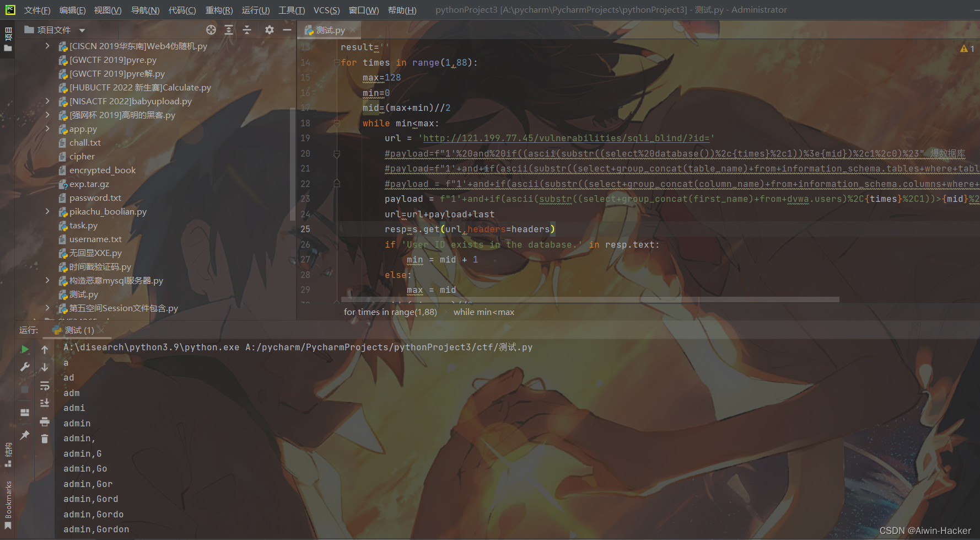Select [HUBUCTF 2022 新生赛]Calculate.py file
The image size is (980, 540).
135,87
